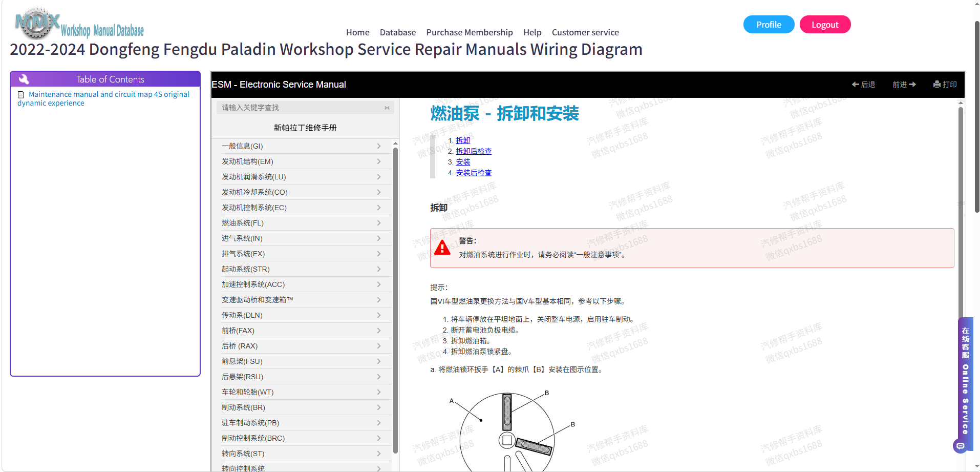Viewport: 980px width, 472px height.
Task: Open Purchase Membership page
Action: point(470,32)
